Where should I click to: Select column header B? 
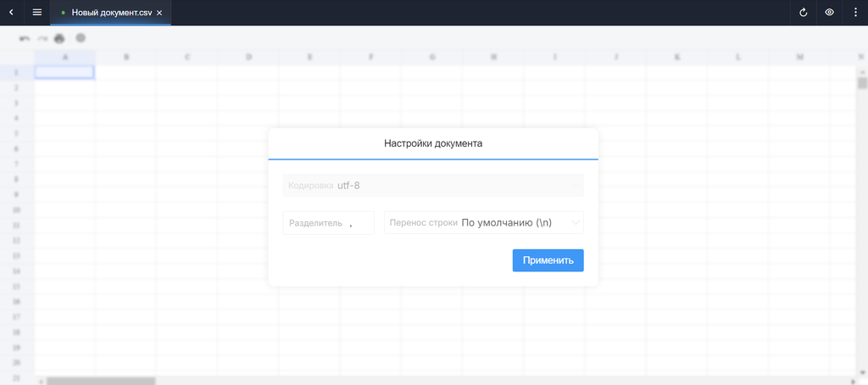[125, 57]
